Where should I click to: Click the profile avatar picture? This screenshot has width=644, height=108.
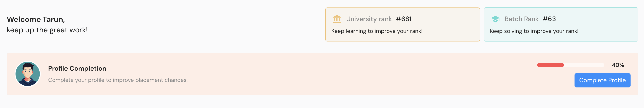28,74
